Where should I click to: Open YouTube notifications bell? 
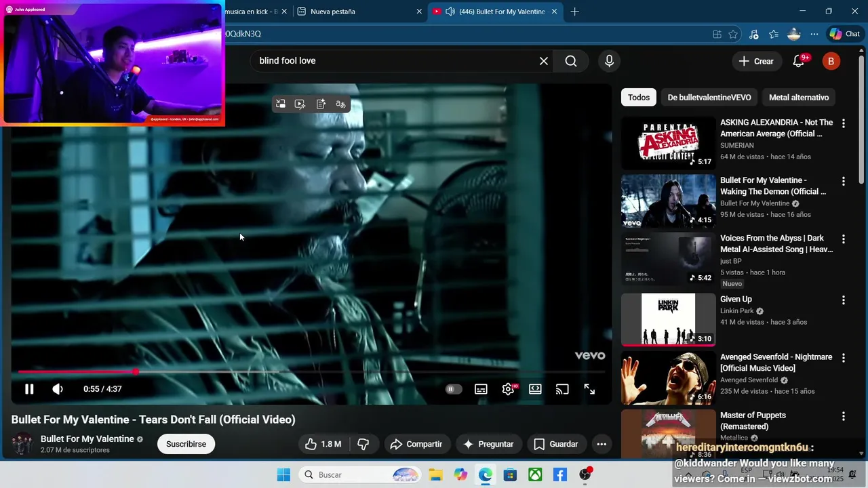coord(799,61)
